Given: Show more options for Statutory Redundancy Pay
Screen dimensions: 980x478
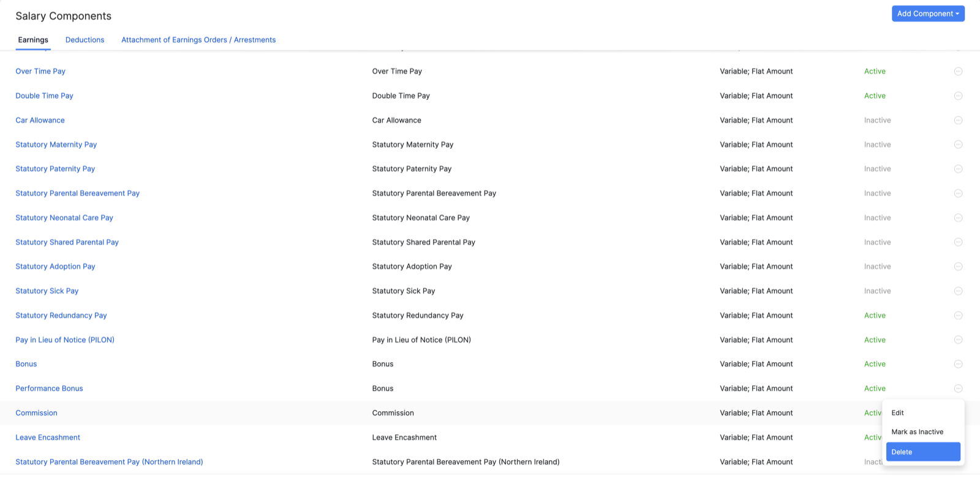Looking at the screenshot, I should click(x=958, y=316).
